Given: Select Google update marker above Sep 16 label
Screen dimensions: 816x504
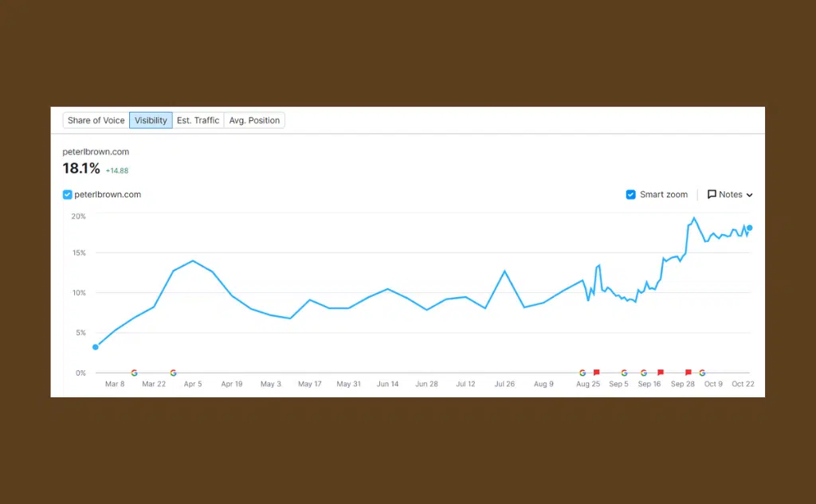Looking at the screenshot, I should [x=644, y=373].
